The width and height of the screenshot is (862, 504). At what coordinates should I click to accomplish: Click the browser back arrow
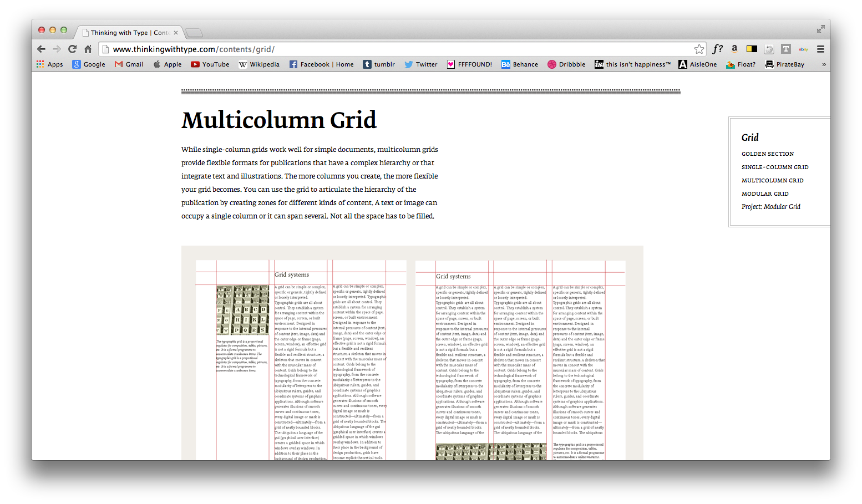click(42, 49)
